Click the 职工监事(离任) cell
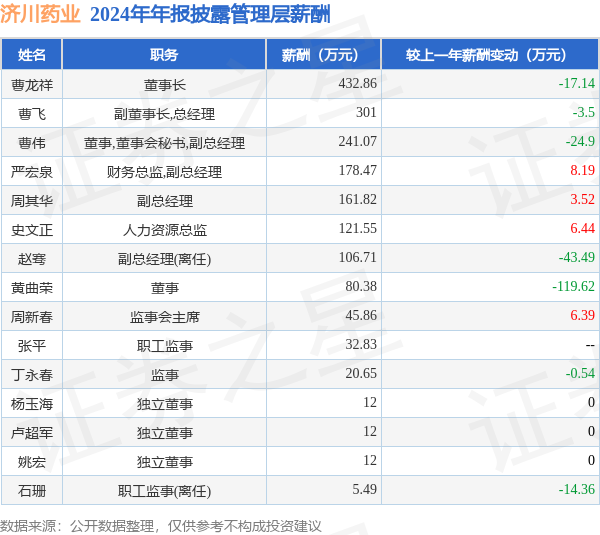Image resolution: width=600 pixels, height=535 pixels. [165, 491]
